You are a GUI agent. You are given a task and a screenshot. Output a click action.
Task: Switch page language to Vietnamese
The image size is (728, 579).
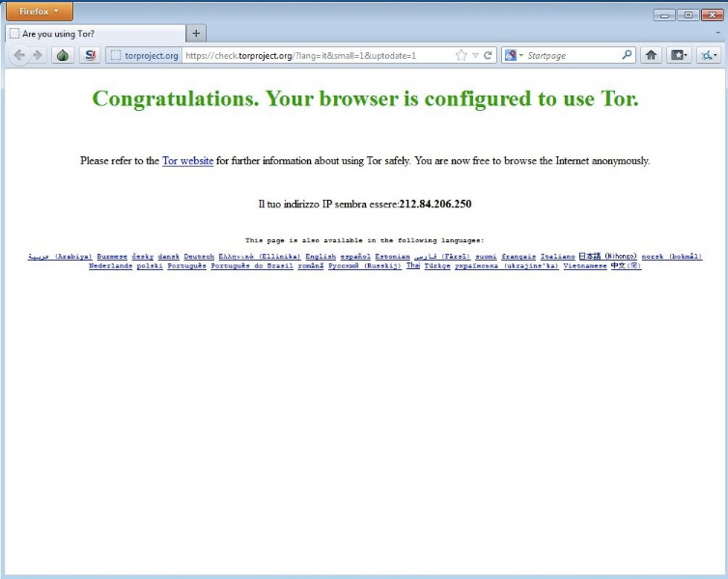[585, 265]
